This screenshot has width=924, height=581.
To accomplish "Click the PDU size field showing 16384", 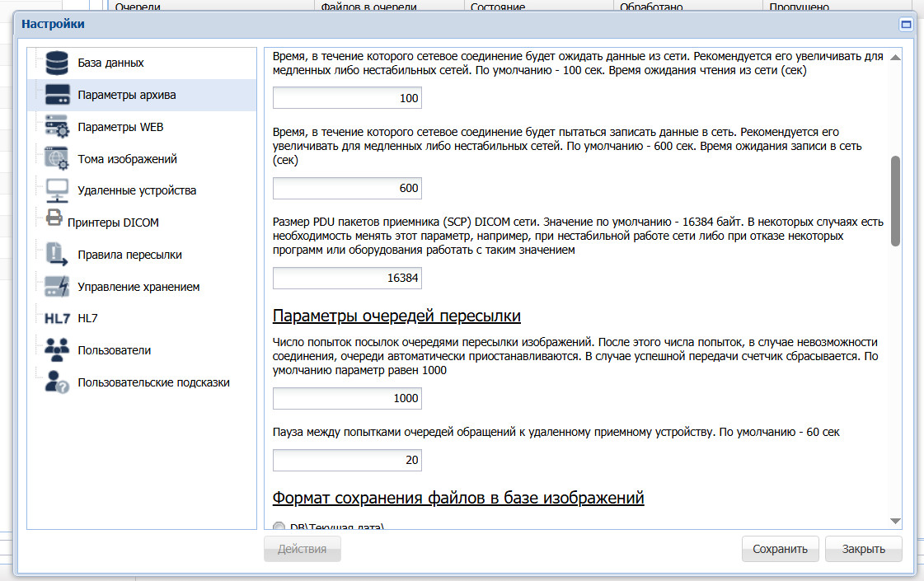I will pyautogui.click(x=347, y=278).
